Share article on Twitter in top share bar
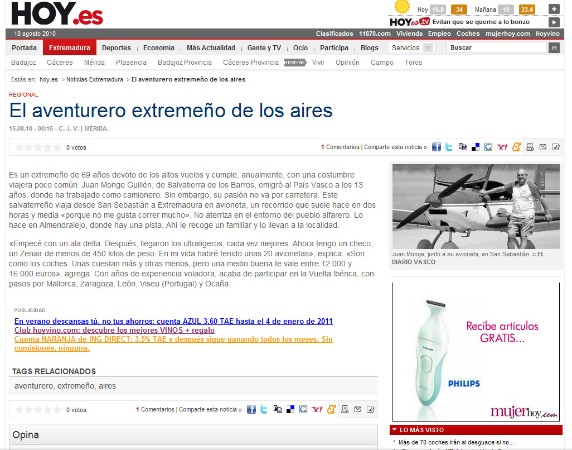The height and width of the screenshot is (450, 572). coord(449,147)
